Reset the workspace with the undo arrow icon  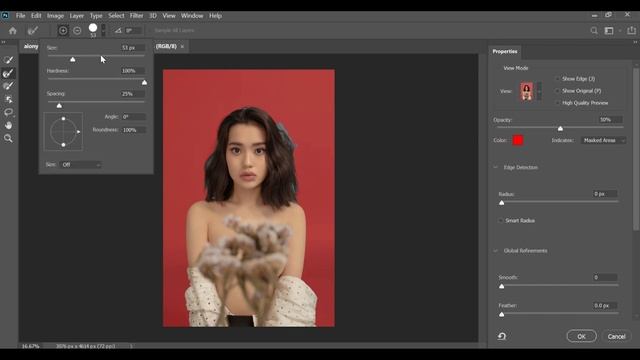(x=502, y=336)
